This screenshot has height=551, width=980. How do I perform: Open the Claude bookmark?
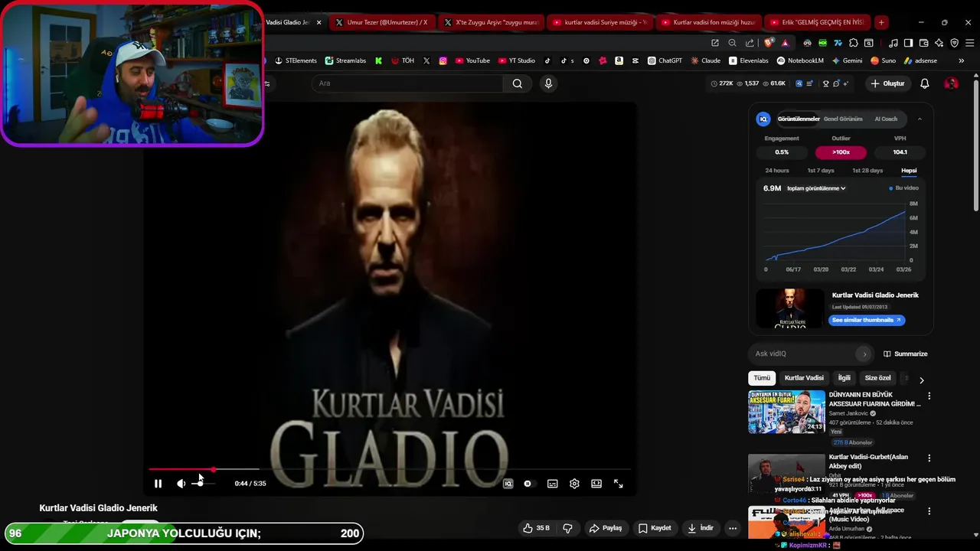[705, 60]
